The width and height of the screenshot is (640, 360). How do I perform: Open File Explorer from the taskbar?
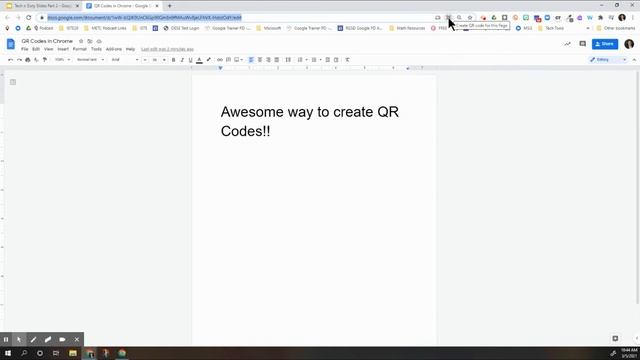[73, 353]
